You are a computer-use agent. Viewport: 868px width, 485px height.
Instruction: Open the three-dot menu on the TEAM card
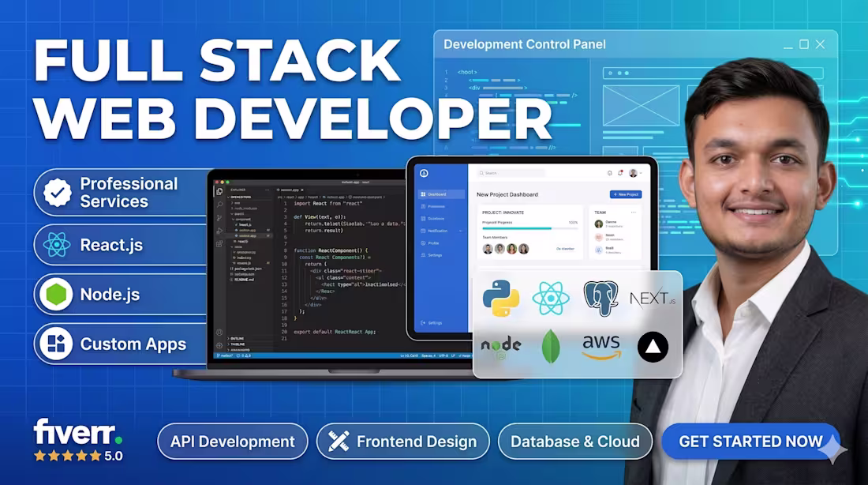point(634,212)
